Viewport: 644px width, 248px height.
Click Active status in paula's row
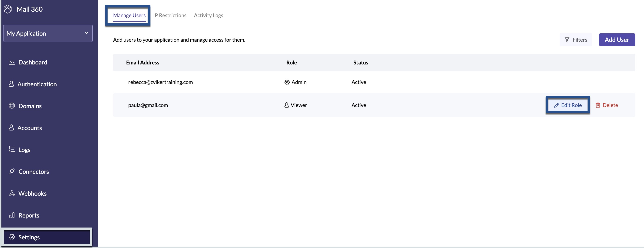coord(359,105)
